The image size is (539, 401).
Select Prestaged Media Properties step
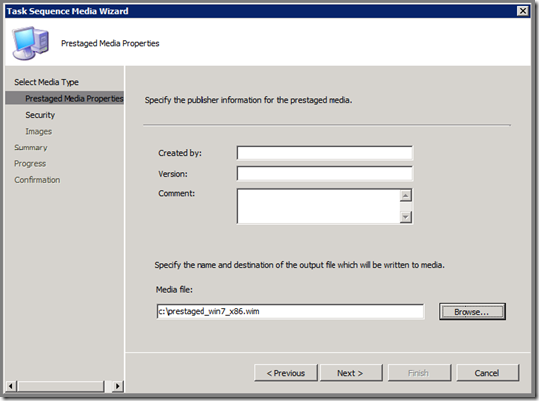pos(65,98)
